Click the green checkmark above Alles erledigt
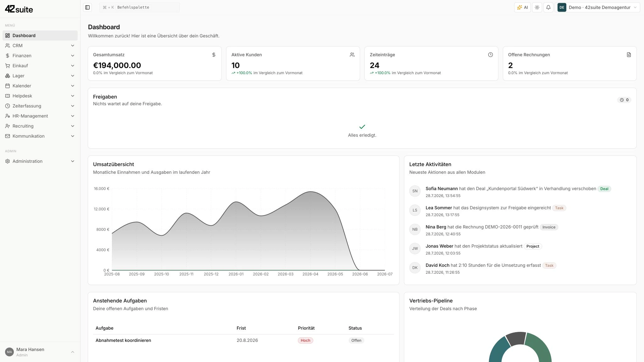Viewport: 644px width, 362px height. (x=362, y=127)
